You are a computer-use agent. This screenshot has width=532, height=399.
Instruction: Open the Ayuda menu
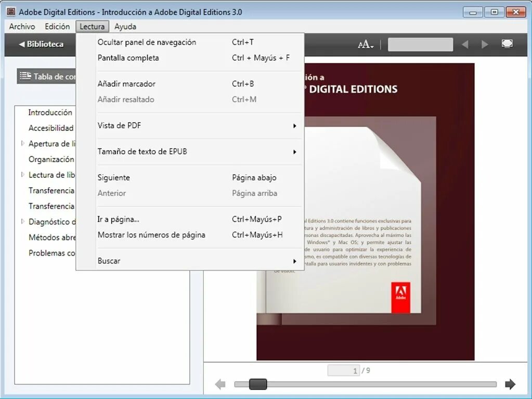tap(125, 26)
